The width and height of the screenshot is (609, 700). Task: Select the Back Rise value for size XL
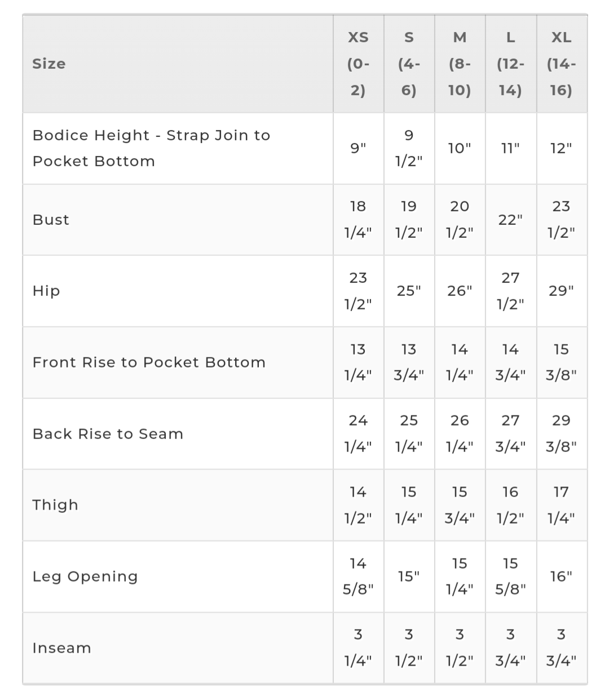coord(561,434)
